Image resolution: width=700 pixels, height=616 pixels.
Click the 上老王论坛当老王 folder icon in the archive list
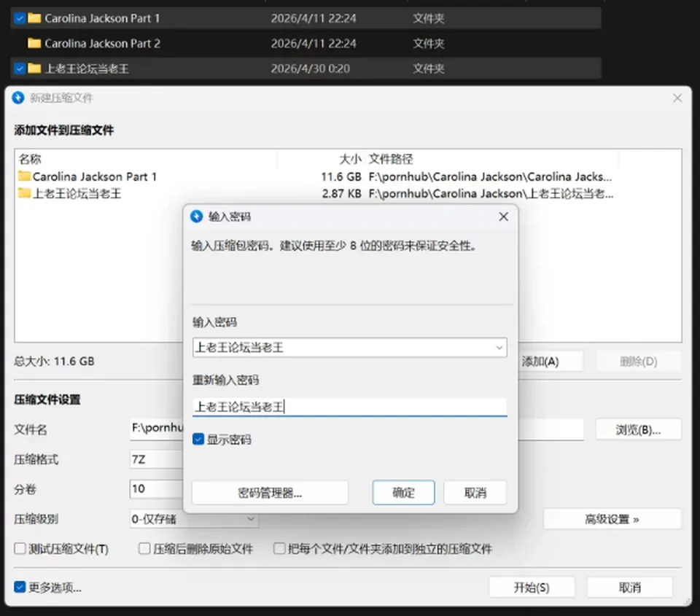tap(24, 193)
